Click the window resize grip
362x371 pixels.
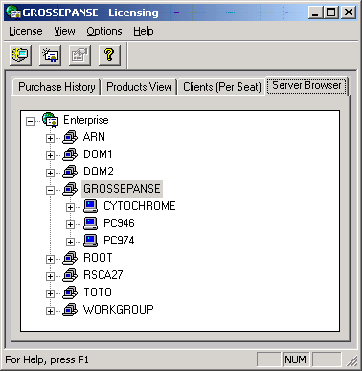click(352, 361)
